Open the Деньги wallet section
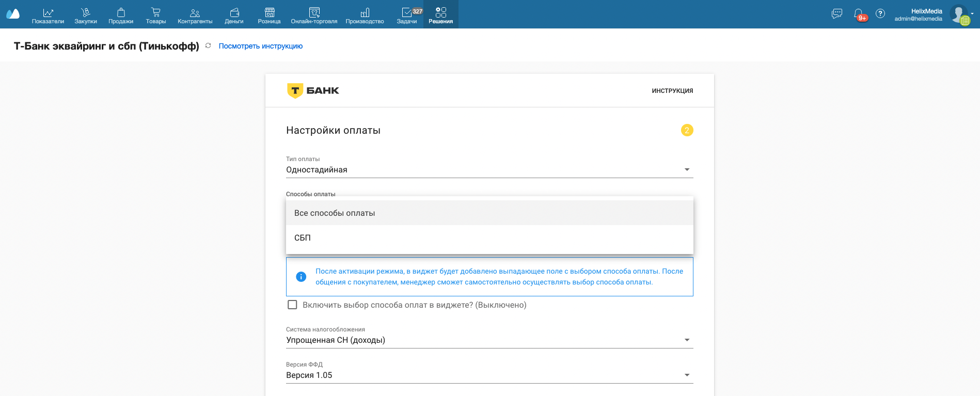The height and width of the screenshot is (396, 980). pos(234,15)
